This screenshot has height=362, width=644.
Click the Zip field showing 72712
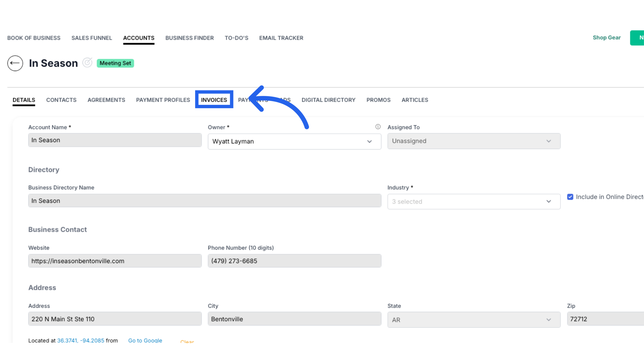pyautogui.click(x=605, y=319)
